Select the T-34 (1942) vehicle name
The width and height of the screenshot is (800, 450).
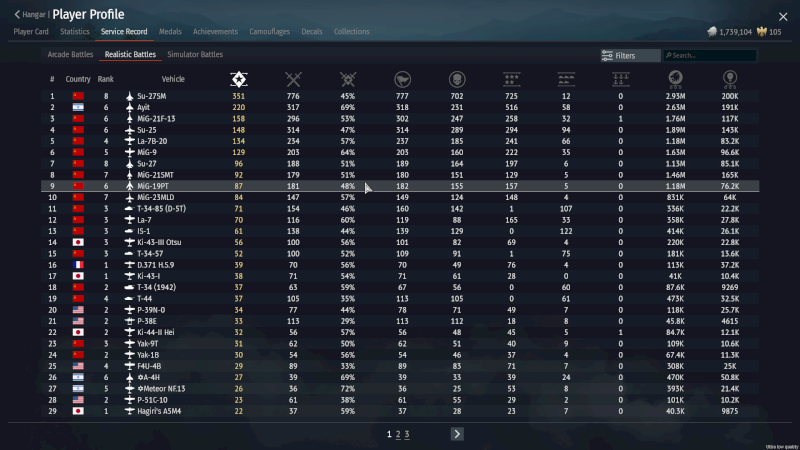pos(157,287)
